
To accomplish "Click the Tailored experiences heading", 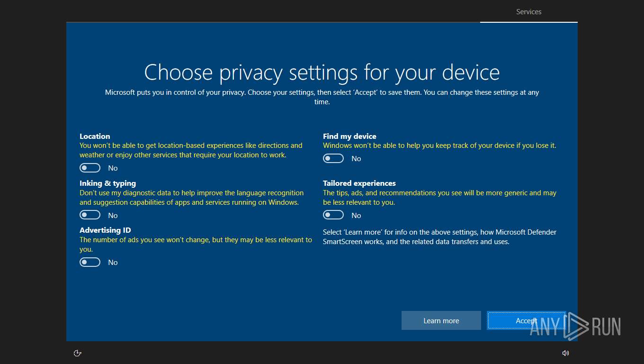I will [x=359, y=183].
